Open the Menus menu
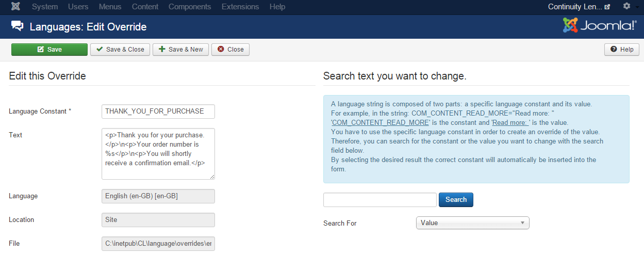The image size is (644, 269). pos(110,7)
